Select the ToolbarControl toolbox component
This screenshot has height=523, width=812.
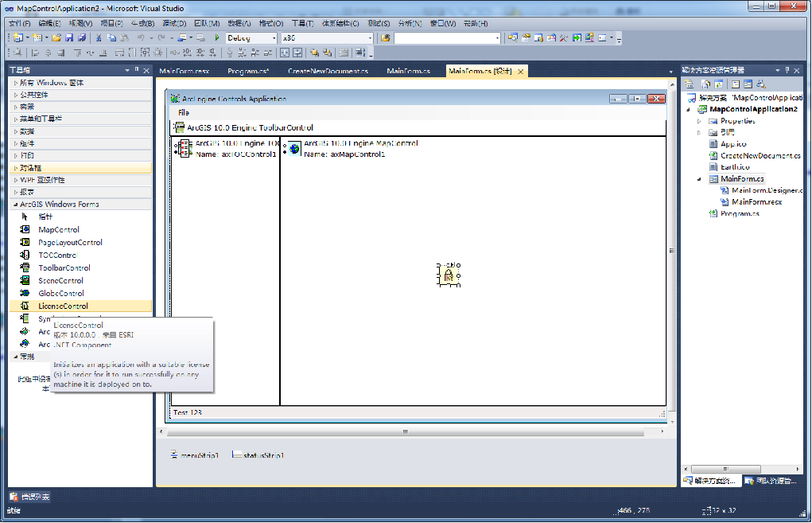tap(64, 268)
